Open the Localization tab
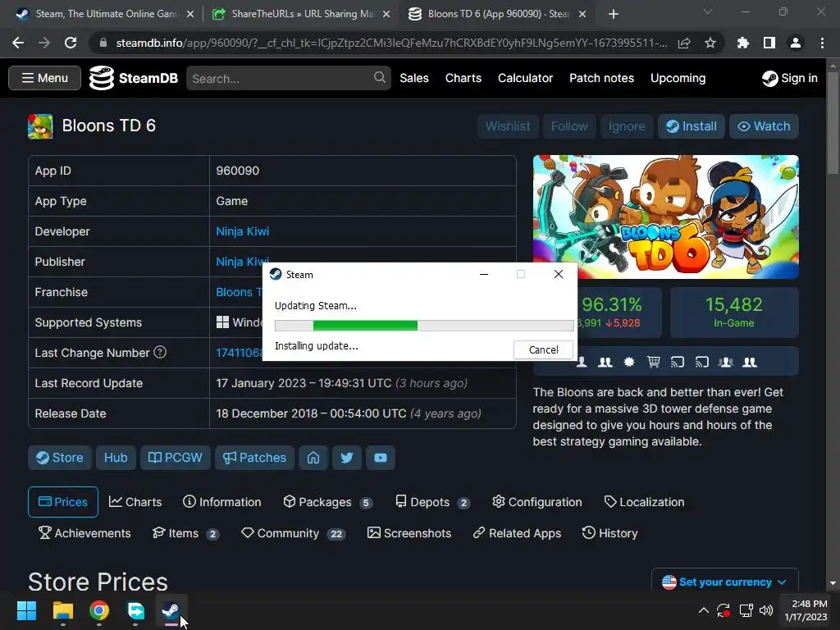840x630 pixels. pos(645,502)
